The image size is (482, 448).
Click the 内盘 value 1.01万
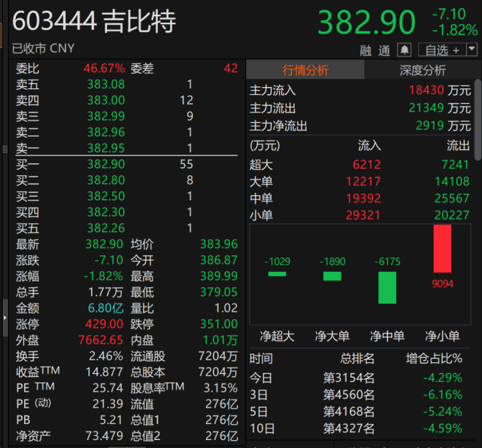220,340
